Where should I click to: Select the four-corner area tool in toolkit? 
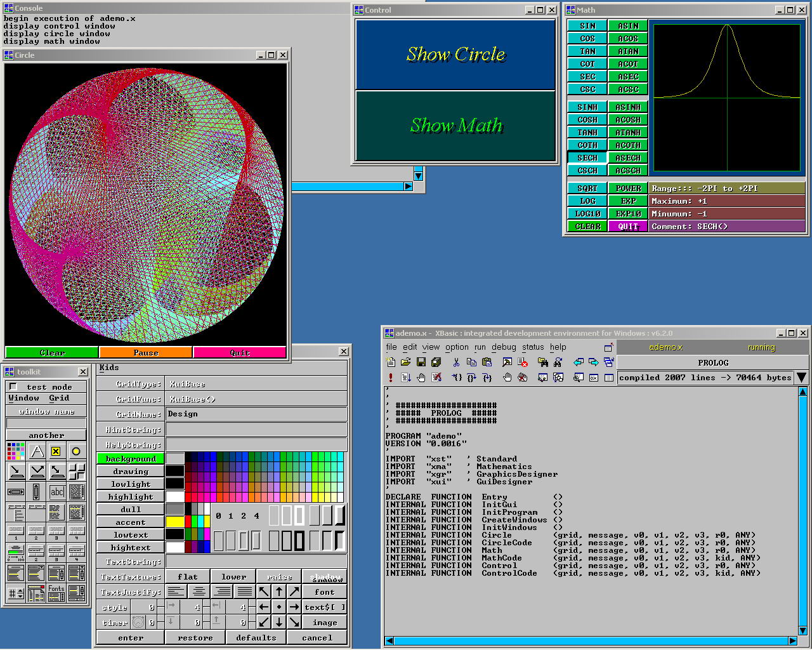pos(76,472)
